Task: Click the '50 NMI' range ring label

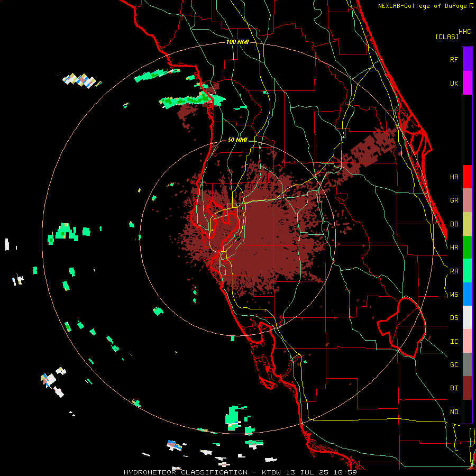Action: (x=237, y=140)
